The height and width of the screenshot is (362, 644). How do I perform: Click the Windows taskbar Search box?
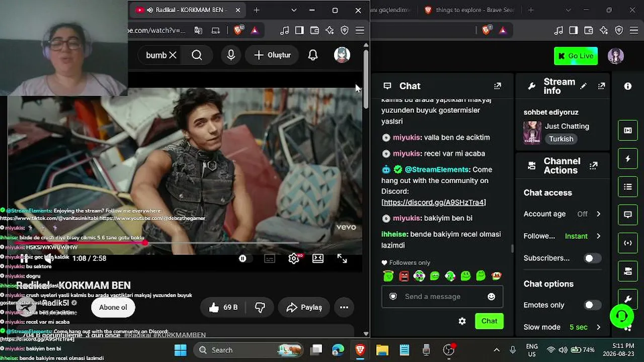click(x=249, y=350)
